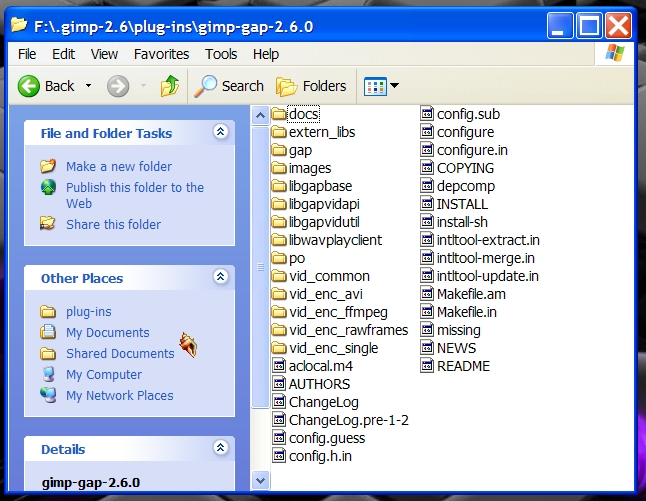Select the vid_enc_rawframes folder icon

click(x=279, y=330)
